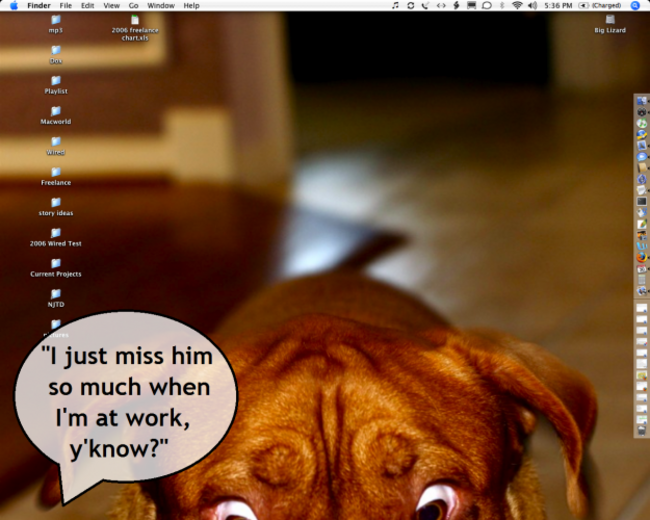Open the Edit menu
Screen dimensions: 650x520
(x=87, y=5)
